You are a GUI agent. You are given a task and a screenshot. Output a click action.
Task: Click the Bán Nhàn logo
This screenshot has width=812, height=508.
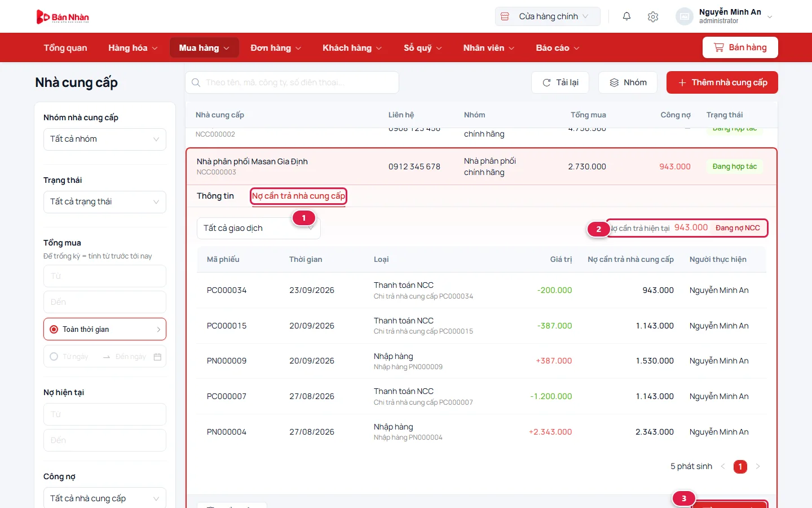63,17
